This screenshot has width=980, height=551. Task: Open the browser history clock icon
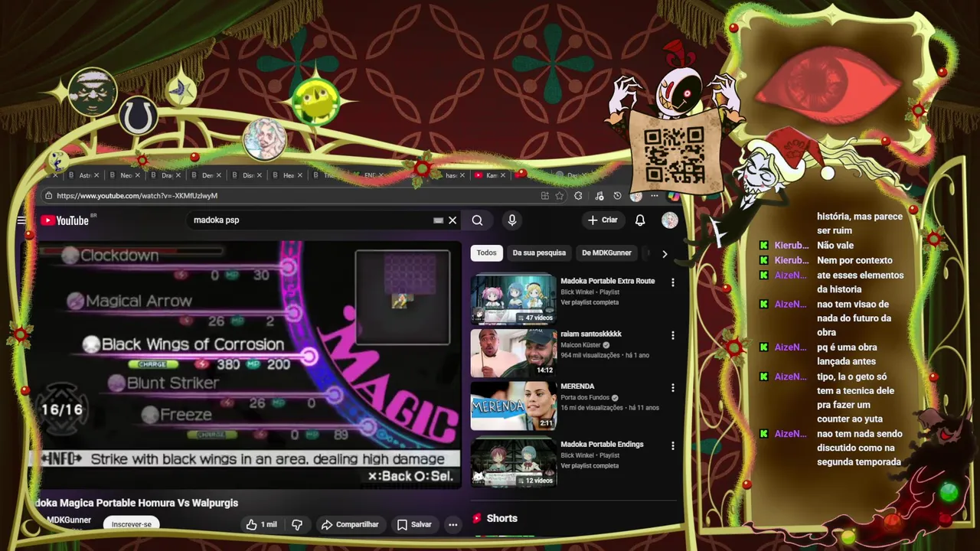[617, 196]
